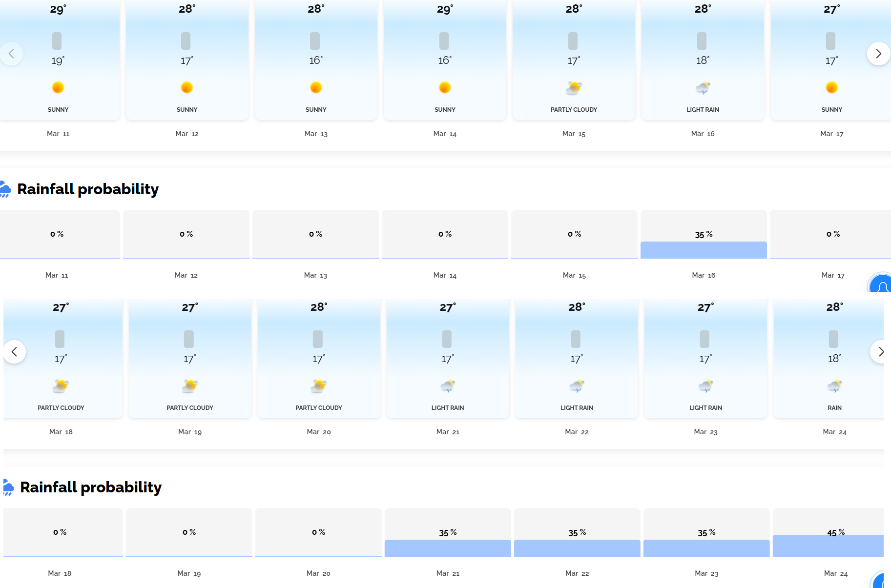Click the light rain icon for Mar 21

tap(448, 386)
